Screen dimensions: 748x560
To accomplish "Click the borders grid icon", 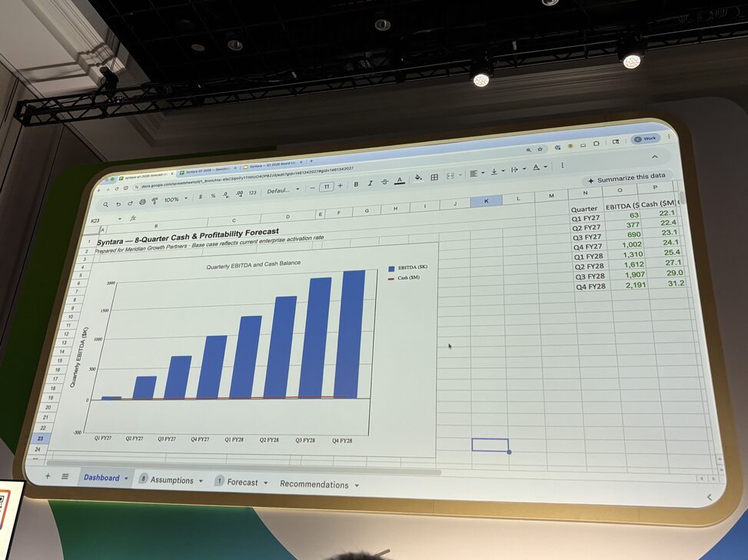I will tap(434, 177).
